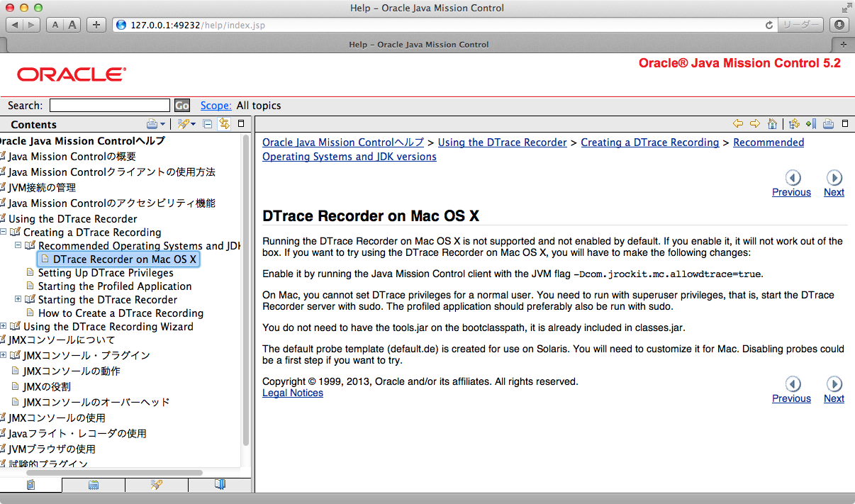
Task: Click the top Previous round arrow icon
Action: click(x=793, y=178)
